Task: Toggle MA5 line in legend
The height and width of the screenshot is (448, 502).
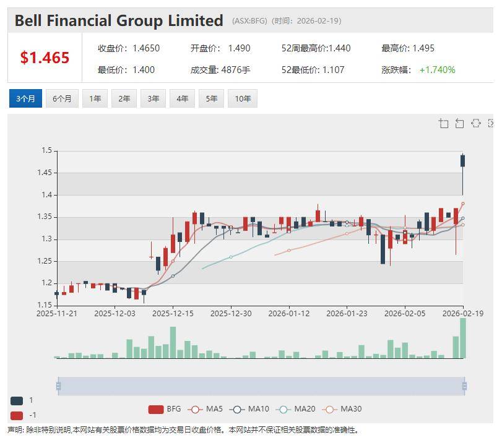Action: pyautogui.click(x=206, y=409)
